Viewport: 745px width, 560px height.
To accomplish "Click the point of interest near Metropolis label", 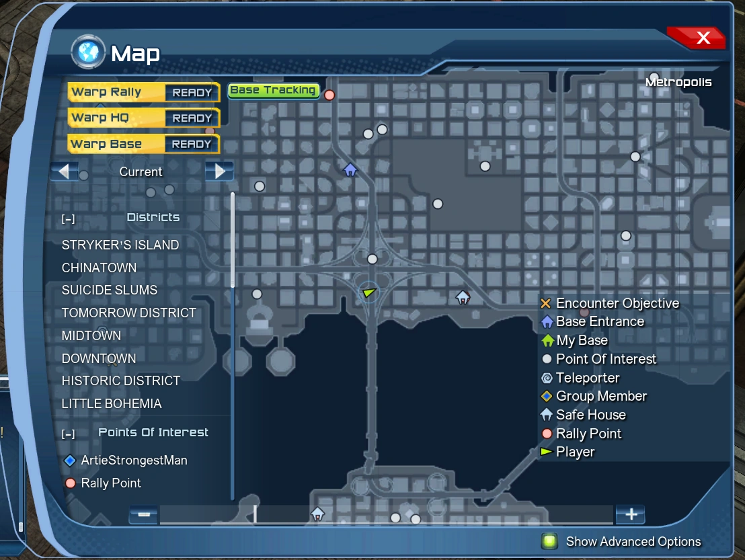I will (654, 77).
